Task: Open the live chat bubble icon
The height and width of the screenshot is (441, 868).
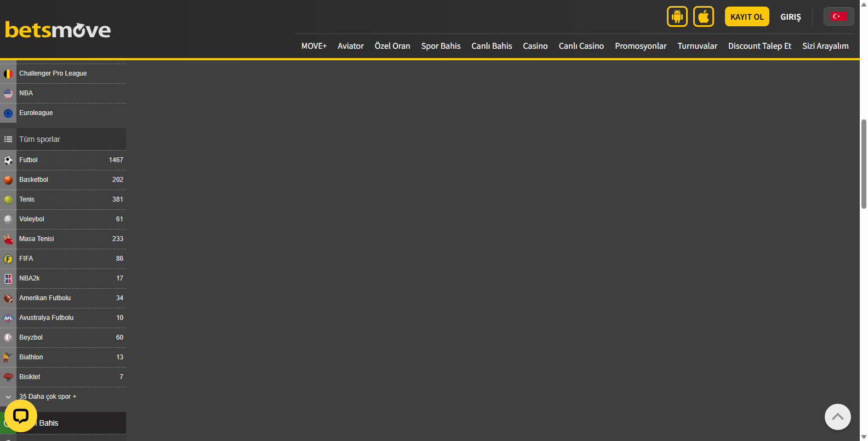Action: tap(21, 416)
